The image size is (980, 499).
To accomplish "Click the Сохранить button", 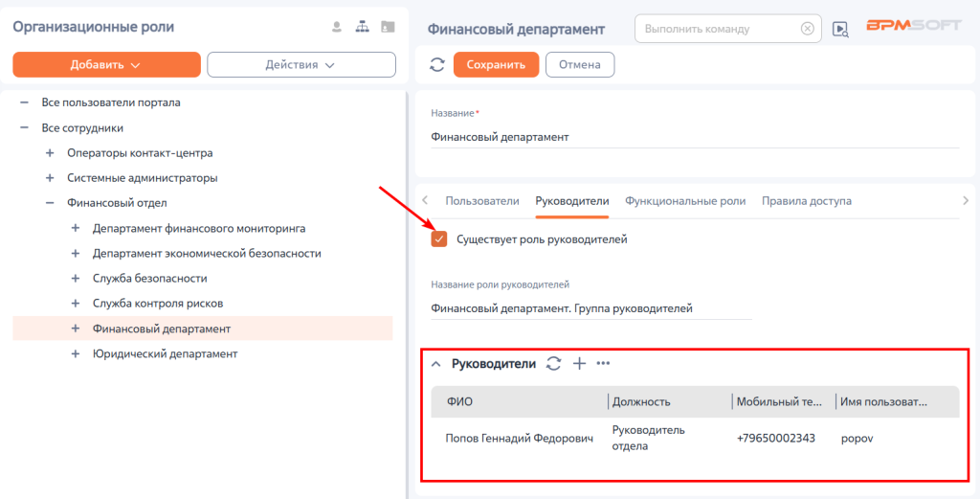I will coord(496,64).
